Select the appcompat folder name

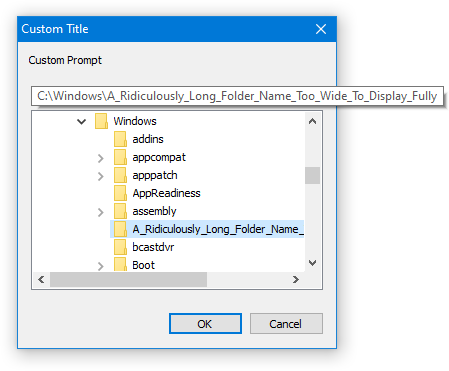tap(159, 157)
